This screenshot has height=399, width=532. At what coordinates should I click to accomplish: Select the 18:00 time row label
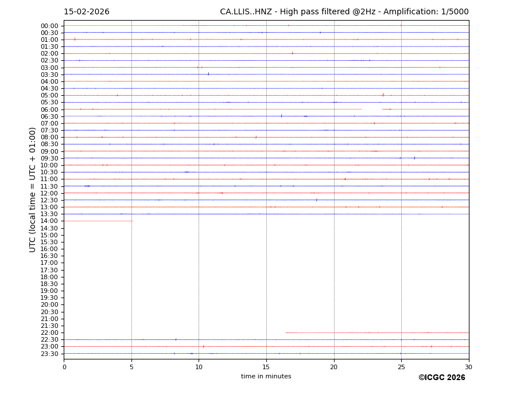coord(49,277)
